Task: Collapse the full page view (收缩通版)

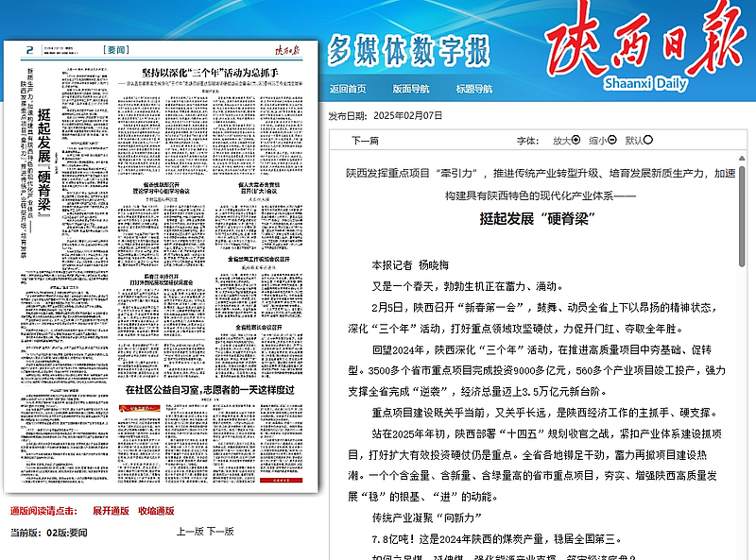Action: point(156,511)
